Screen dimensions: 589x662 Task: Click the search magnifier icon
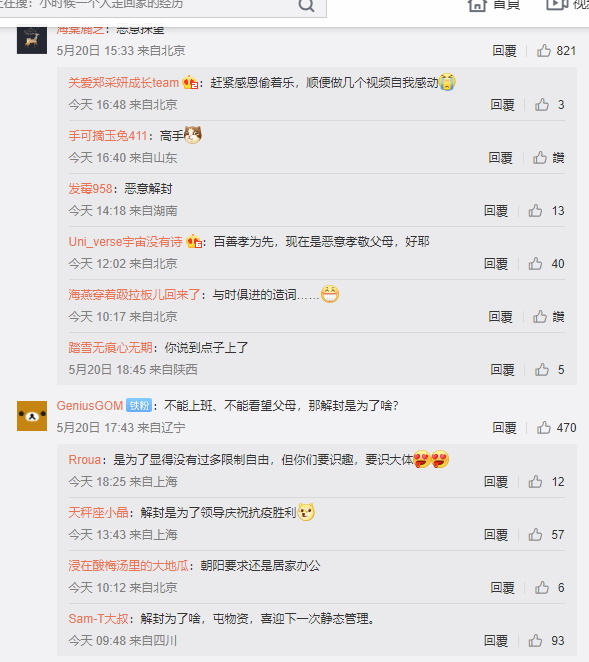307,5
